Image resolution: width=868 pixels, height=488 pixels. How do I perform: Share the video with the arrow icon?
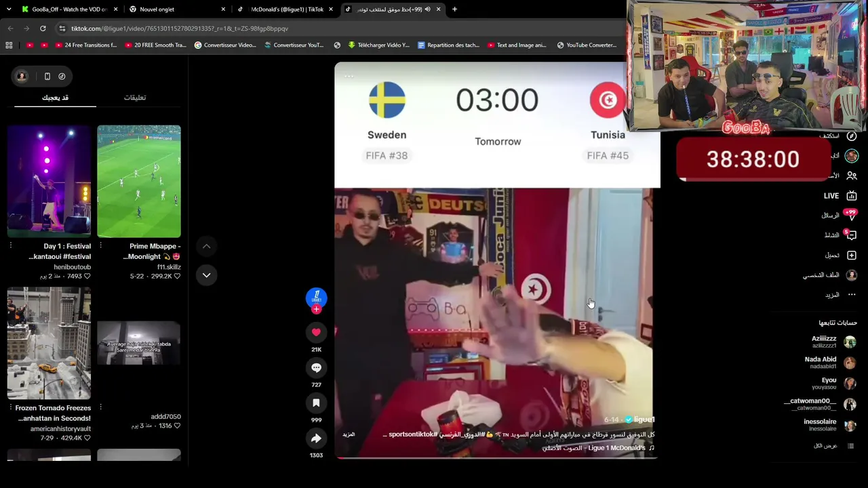[x=316, y=439]
